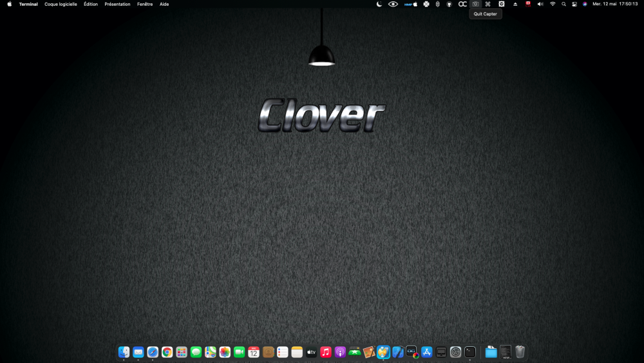Screen dimensions: 644x363
Task: Click the Capter camera menu bar icon
Action: coord(475,4)
